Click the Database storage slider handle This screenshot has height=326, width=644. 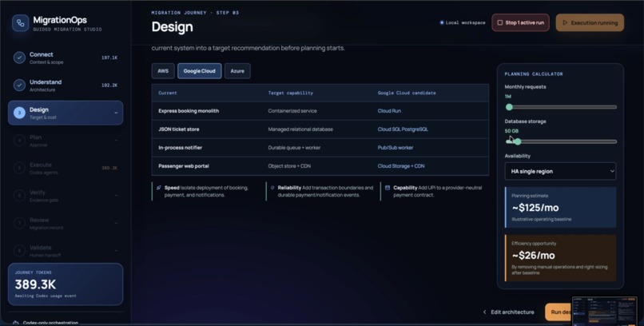click(518, 141)
